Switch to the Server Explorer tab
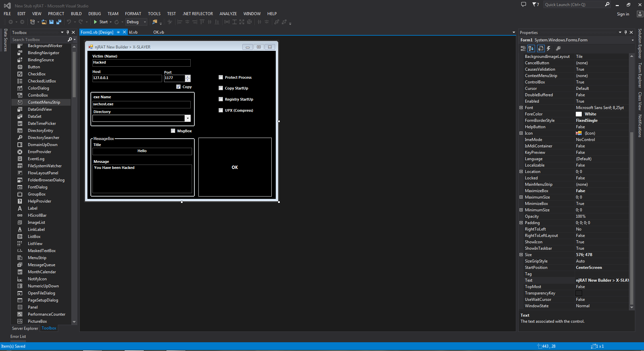644x351 pixels. [x=25, y=328]
